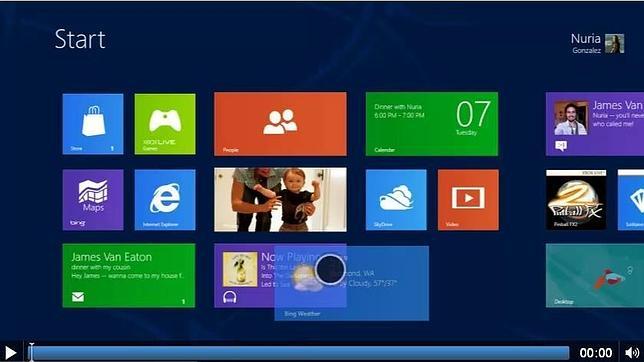Open the Store tile
The width and height of the screenshot is (644, 362).
93,124
